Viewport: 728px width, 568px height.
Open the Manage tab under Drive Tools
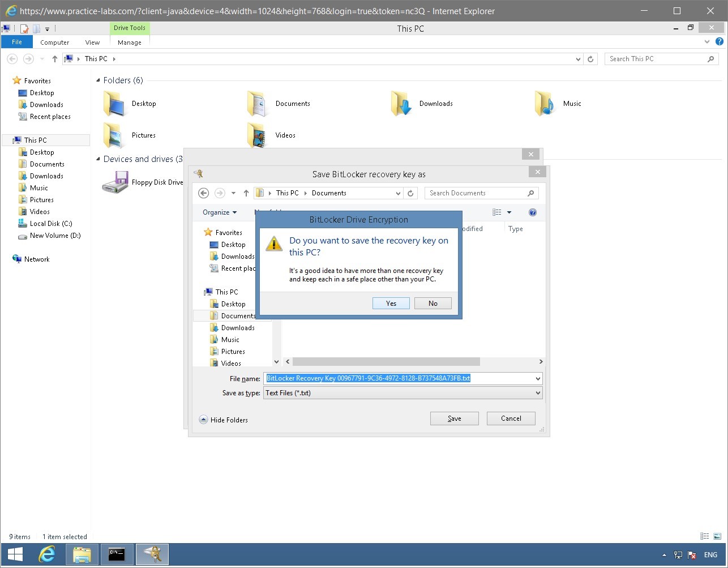pyautogui.click(x=129, y=42)
